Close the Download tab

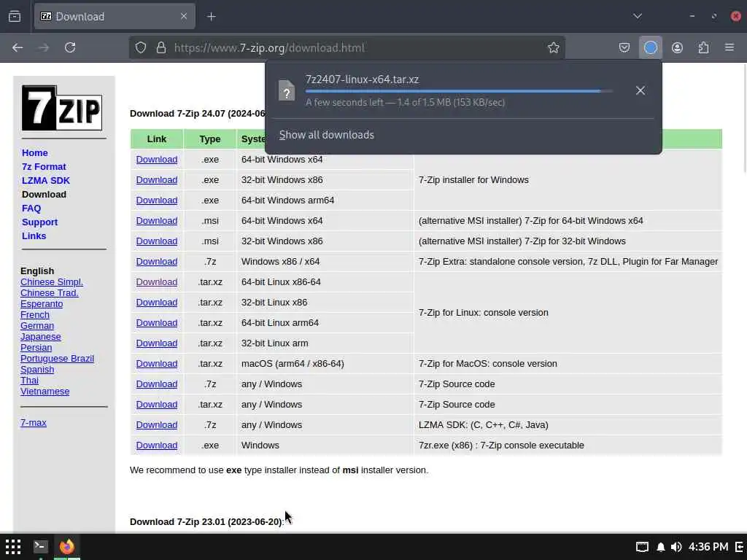(x=183, y=17)
